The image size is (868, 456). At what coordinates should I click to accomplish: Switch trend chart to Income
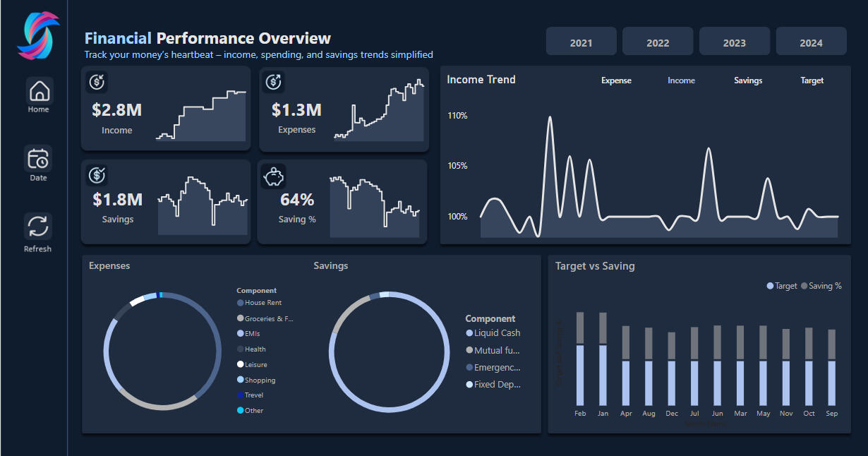(x=681, y=80)
